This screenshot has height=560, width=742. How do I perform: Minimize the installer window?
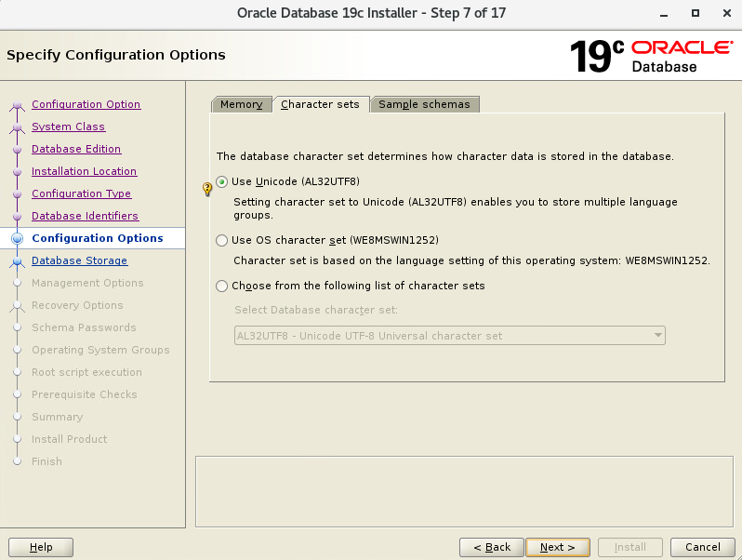coord(664,14)
